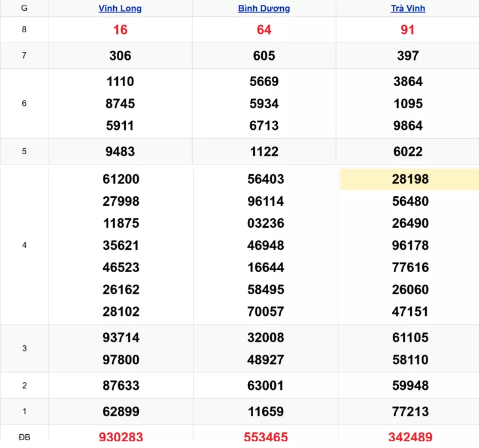This screenshot has width=479, height=448.
Task: Click the red prize-8 number 91
Action: pos(408,30)
